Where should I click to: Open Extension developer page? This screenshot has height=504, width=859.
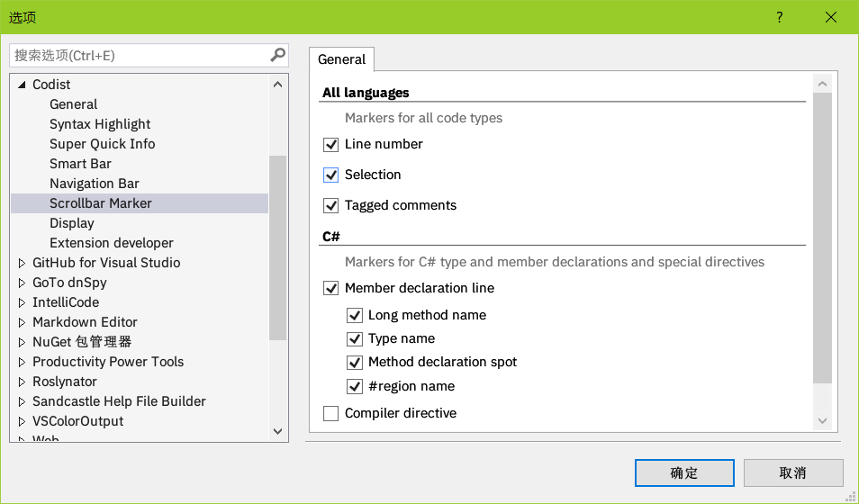(112, 243)
